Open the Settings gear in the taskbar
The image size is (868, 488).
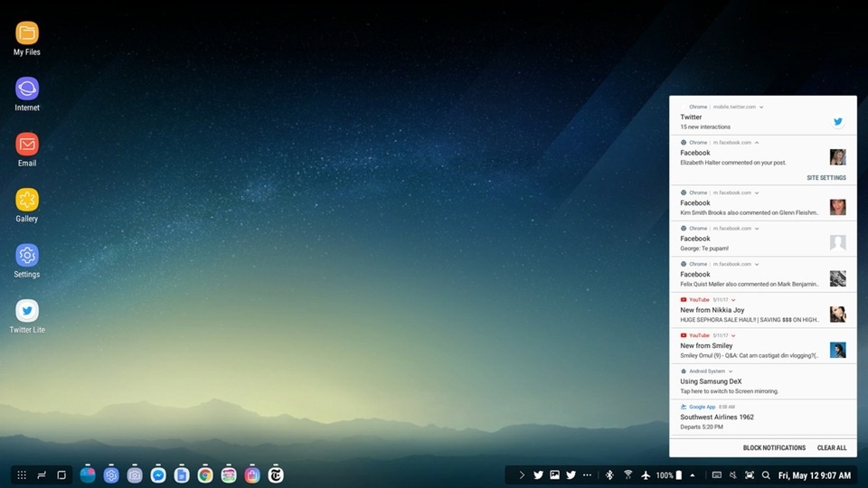click(111, 474)
